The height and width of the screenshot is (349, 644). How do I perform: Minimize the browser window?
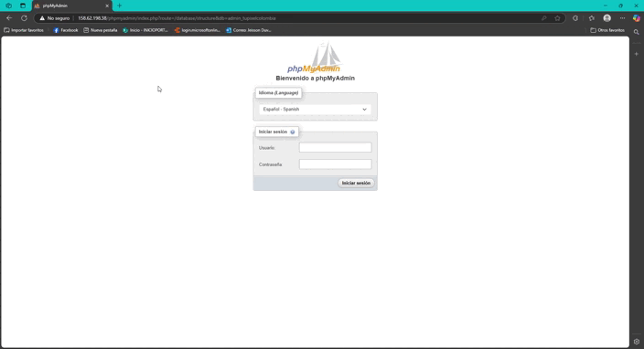[606, 5]
